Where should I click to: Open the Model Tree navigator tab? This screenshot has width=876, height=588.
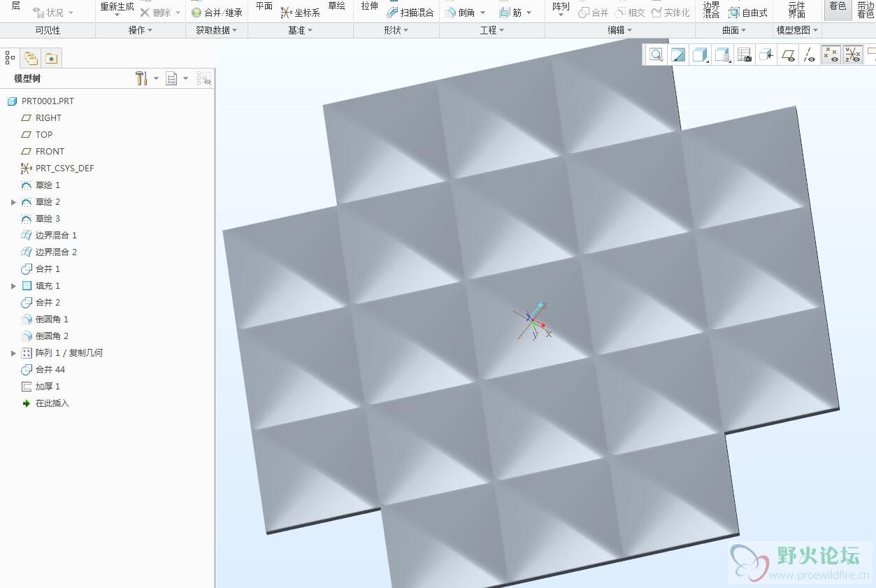10,59
